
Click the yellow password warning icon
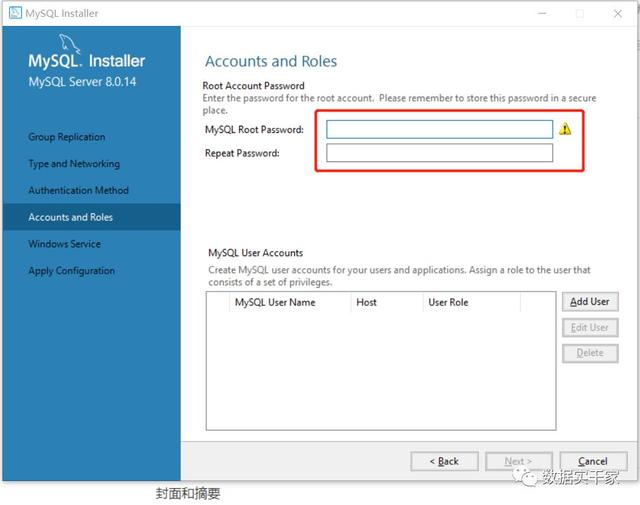click(x=565, y=129)
